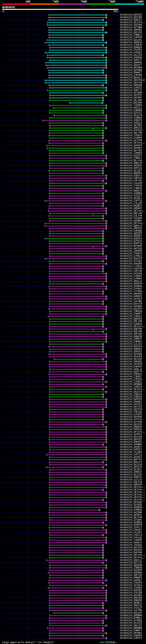Click the white query sequence bar

[x=60, y=10]
